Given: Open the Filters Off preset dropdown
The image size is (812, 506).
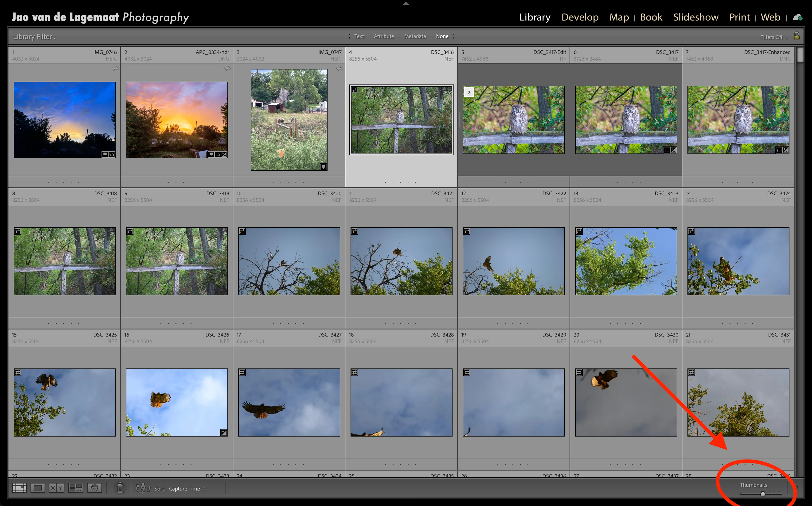Looking at the screenshot, I should (x=773, y=37).
